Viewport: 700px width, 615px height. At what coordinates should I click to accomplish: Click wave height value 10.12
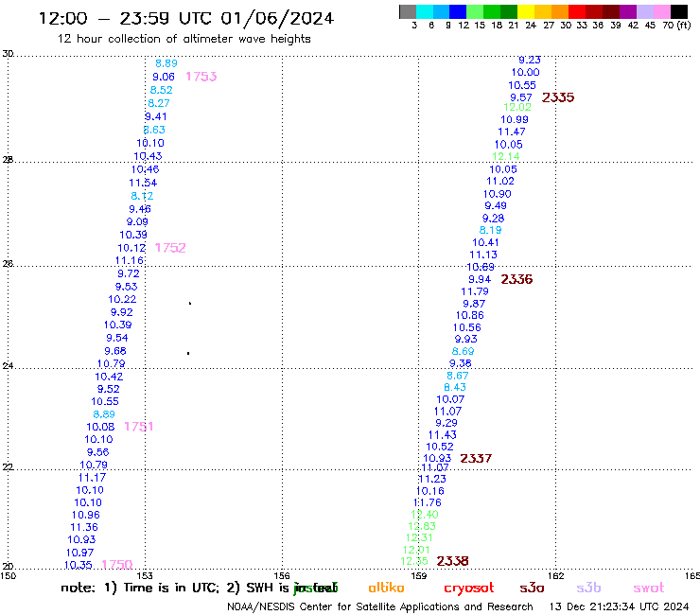click(x=131, y=248)
